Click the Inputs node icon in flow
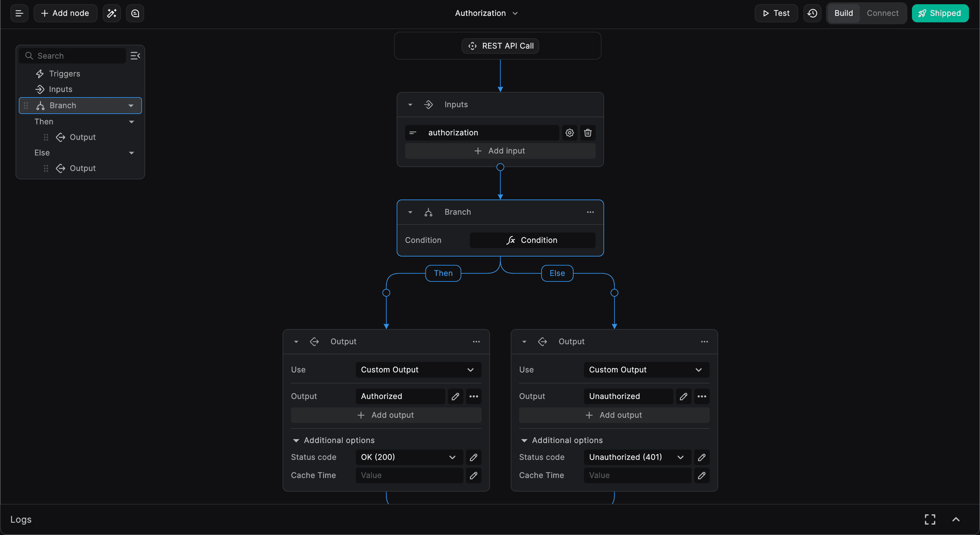The height and width of the screenshot is (535, 980). tap(428, 104)
